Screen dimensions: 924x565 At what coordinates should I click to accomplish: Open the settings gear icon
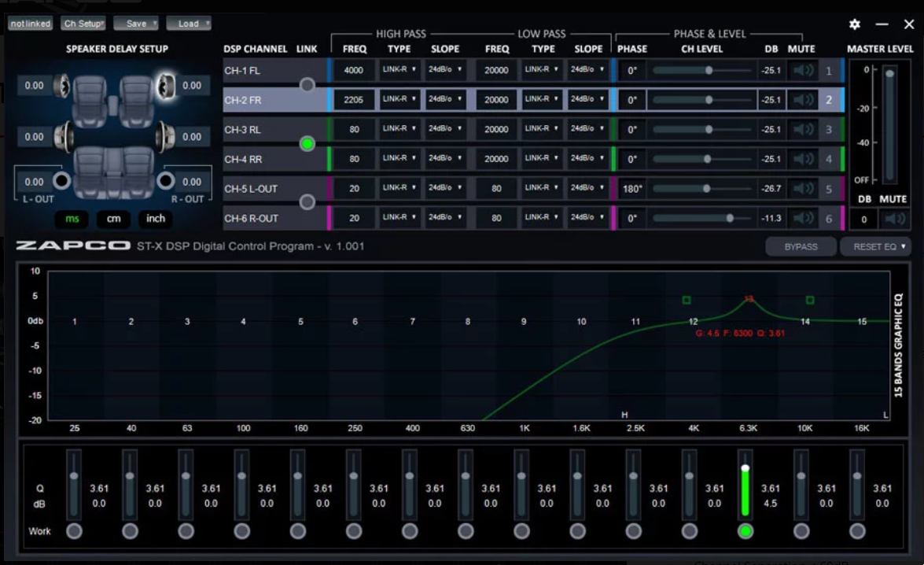pyautogui.click(x=855, y=24)
